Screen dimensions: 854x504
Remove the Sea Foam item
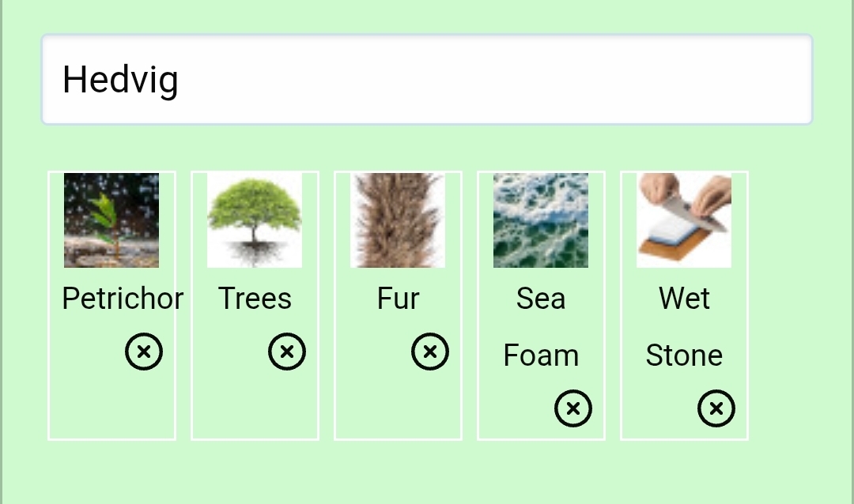click(573, 408)
